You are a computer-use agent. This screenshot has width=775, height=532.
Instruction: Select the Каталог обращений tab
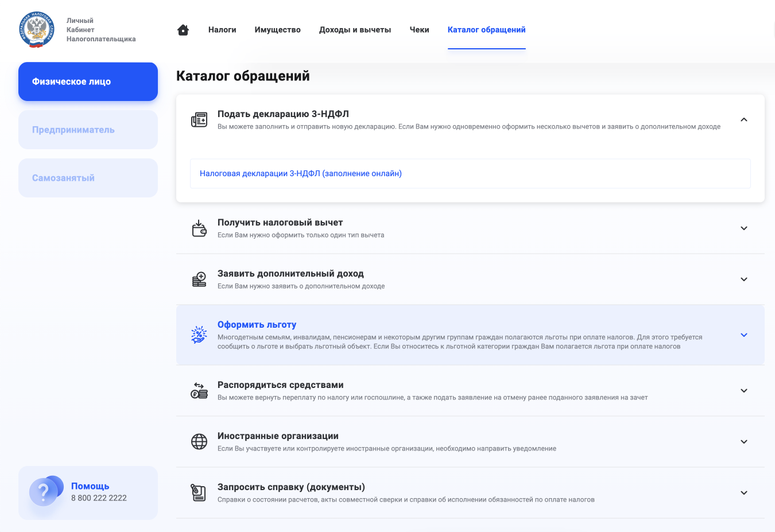click(487, 30)
